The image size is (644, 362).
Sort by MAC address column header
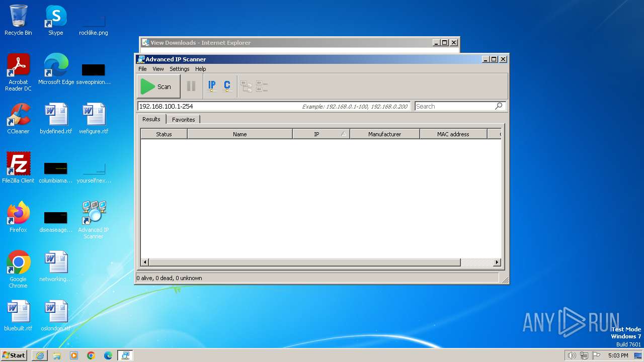(453, 134)
